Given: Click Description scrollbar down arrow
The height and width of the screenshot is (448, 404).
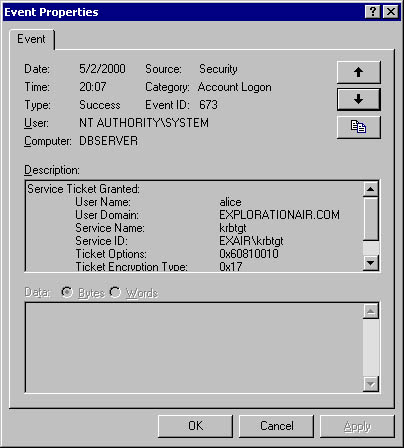Looking at the screenshot, I should (370, 263).
